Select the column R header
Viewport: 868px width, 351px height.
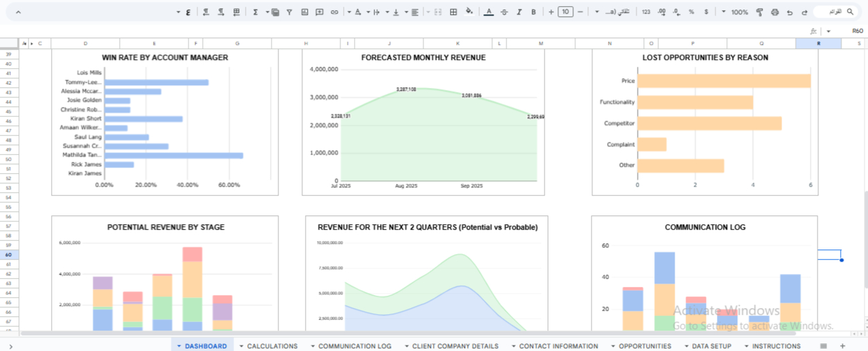818,44
